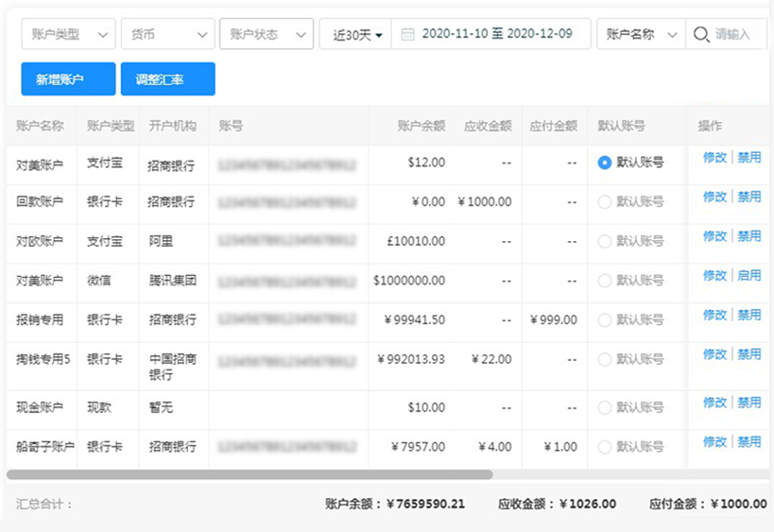Select the ¥992013.93 balance cell
This screenshot has height=532, width=774.
(411, 359)
